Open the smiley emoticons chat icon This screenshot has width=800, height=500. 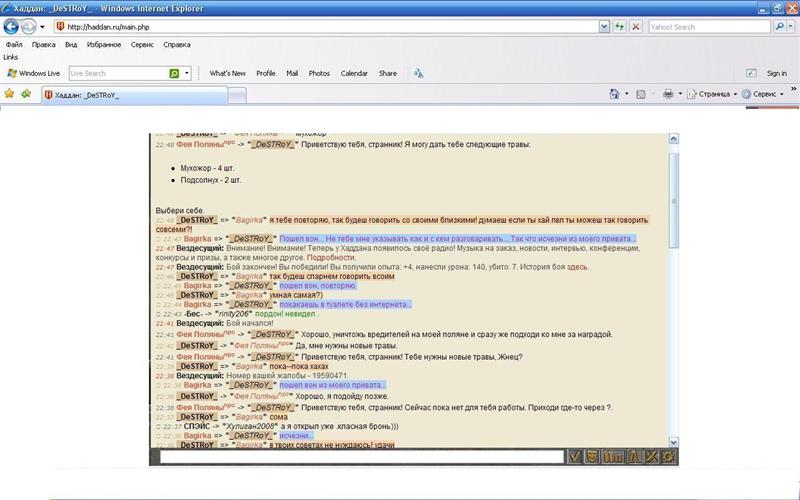tap(594, 457)
